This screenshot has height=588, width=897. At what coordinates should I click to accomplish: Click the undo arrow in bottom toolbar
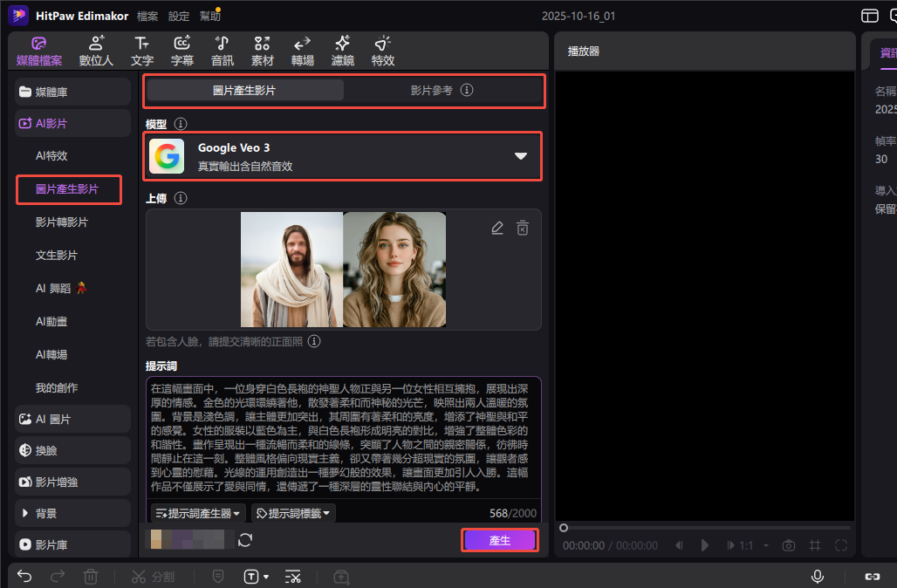tap(24, 576)
